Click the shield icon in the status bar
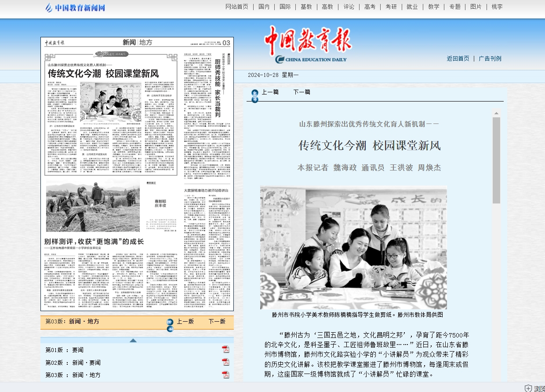Viewport: 545px width, 392px height. tap(528, 388)
